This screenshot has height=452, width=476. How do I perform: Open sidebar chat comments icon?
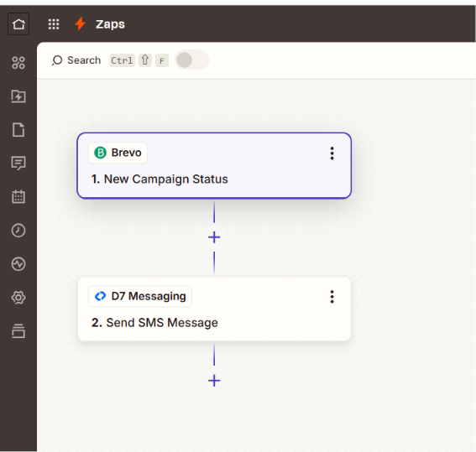point(18,164)
